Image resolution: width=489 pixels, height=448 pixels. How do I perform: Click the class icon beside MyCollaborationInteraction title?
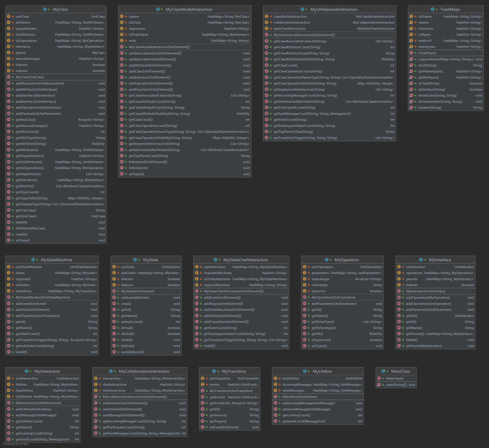(111, 371)
